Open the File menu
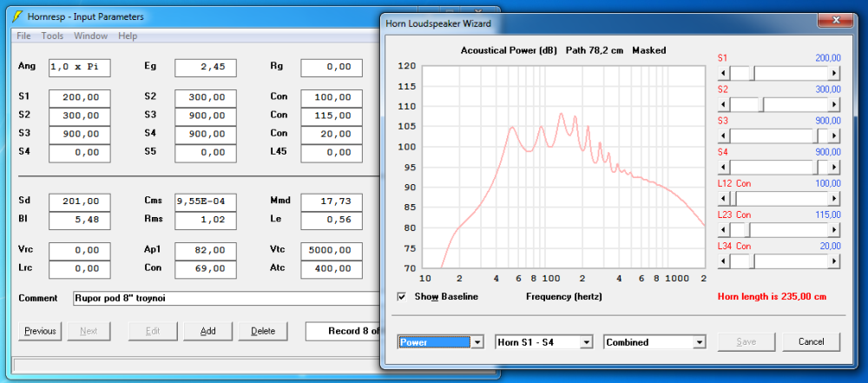The height and width of the screenshot is (383, 868). (x=23, y=36)
